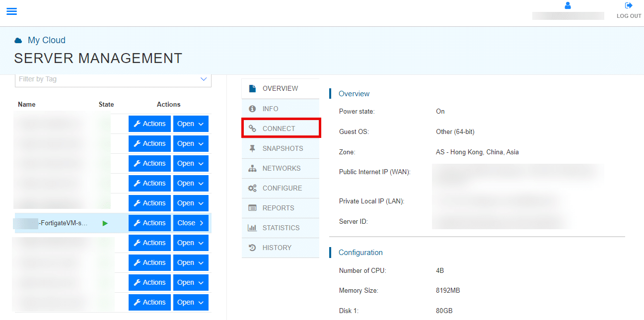Viewport: 644px width, 320px height.
Task: Click Log Out
Action: coord(628,11)
